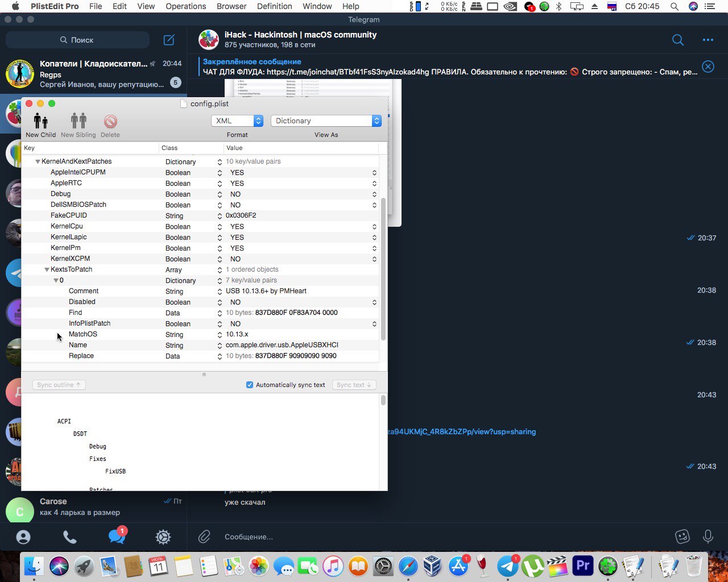Open the Operations menu
This screenshot has height=582, width=728.
185,6
